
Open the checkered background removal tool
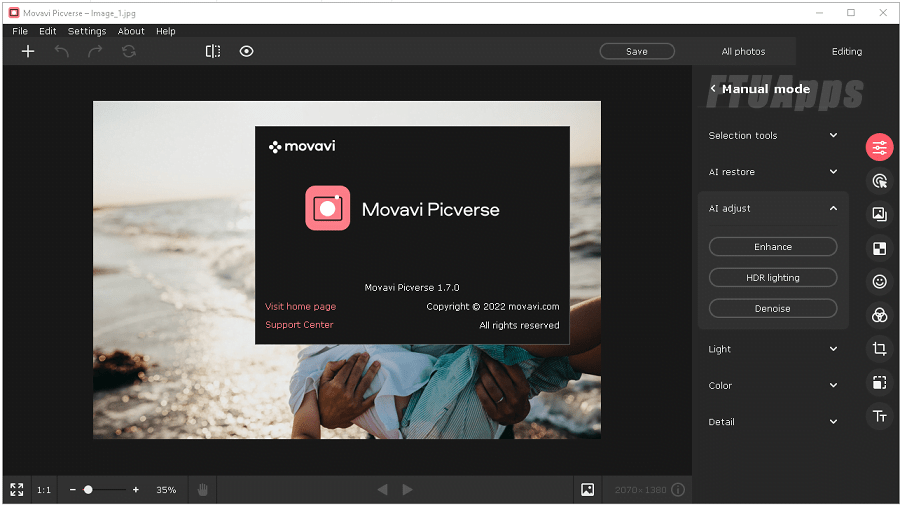[x=879, y=248]
